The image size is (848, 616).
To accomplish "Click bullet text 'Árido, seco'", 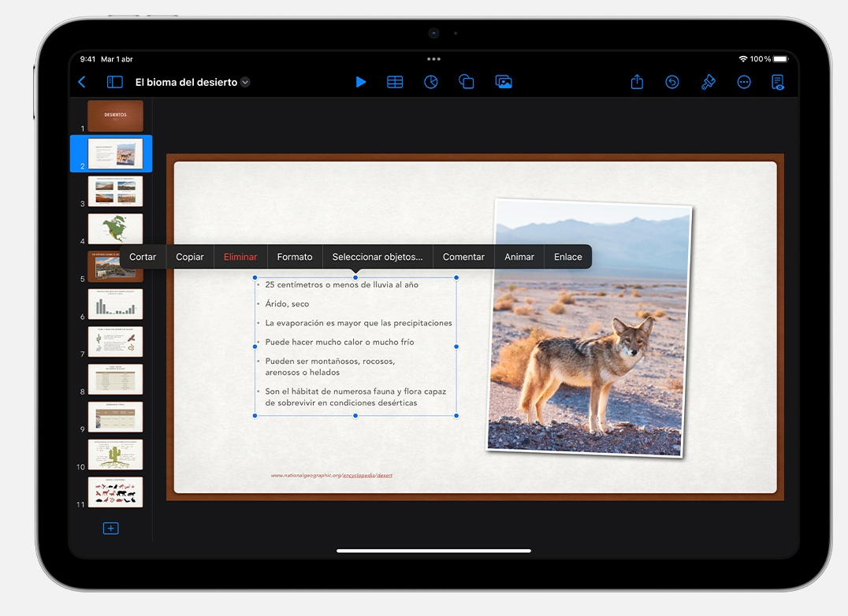I will coord(287,304).
